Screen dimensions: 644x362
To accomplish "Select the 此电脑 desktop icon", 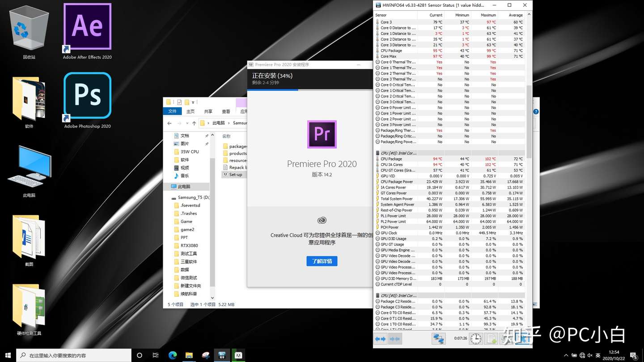I will 29,171.
